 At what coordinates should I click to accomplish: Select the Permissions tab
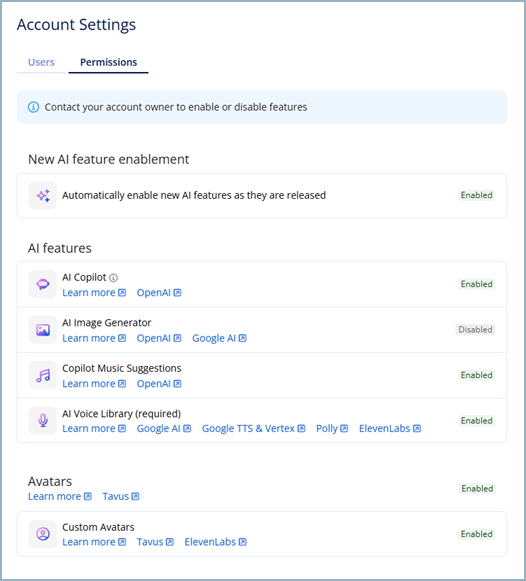[109, 62]
